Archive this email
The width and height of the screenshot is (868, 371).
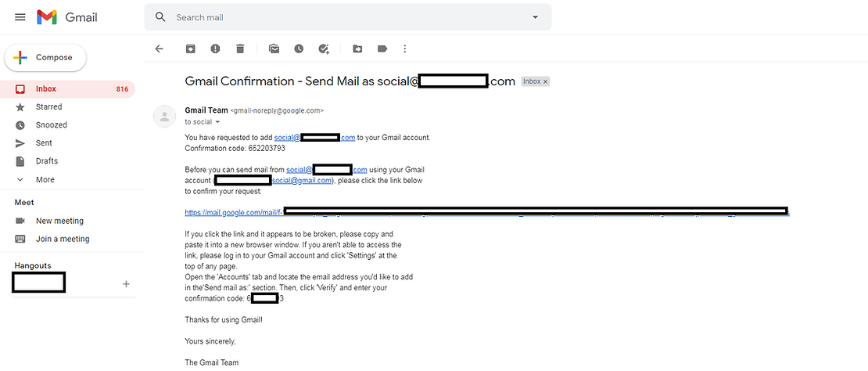point(191,49)
